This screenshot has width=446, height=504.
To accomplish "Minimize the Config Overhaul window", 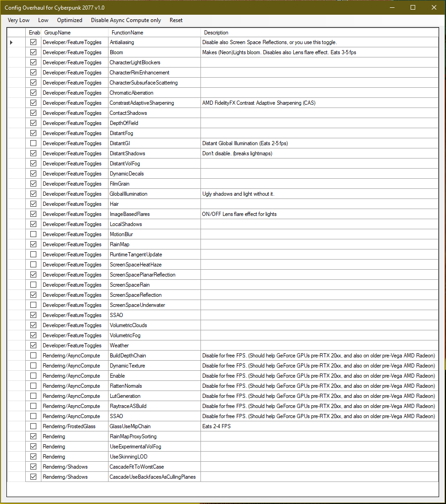I will pos(392,7).
